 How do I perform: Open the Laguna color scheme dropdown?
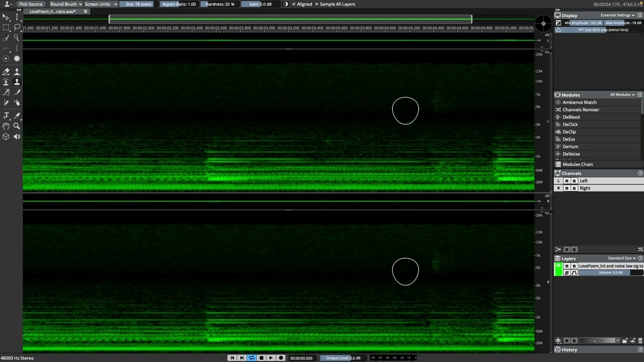click(599, 340)
